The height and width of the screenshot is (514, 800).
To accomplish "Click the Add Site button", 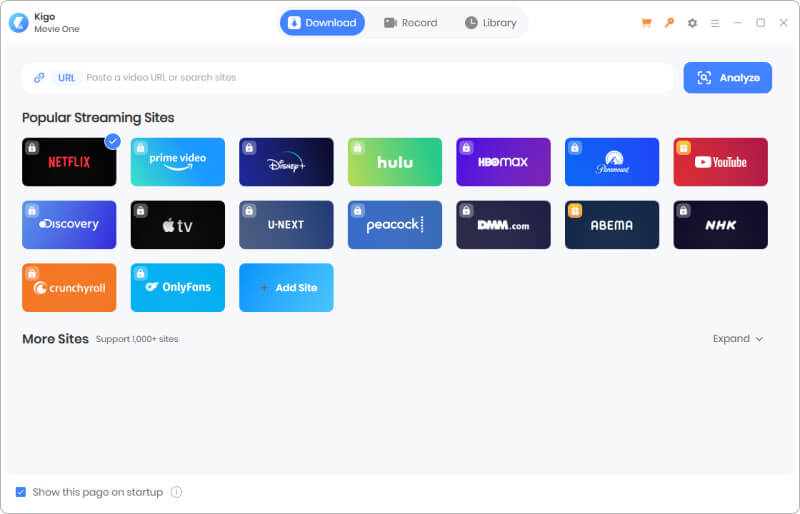I will coord(286,287).
